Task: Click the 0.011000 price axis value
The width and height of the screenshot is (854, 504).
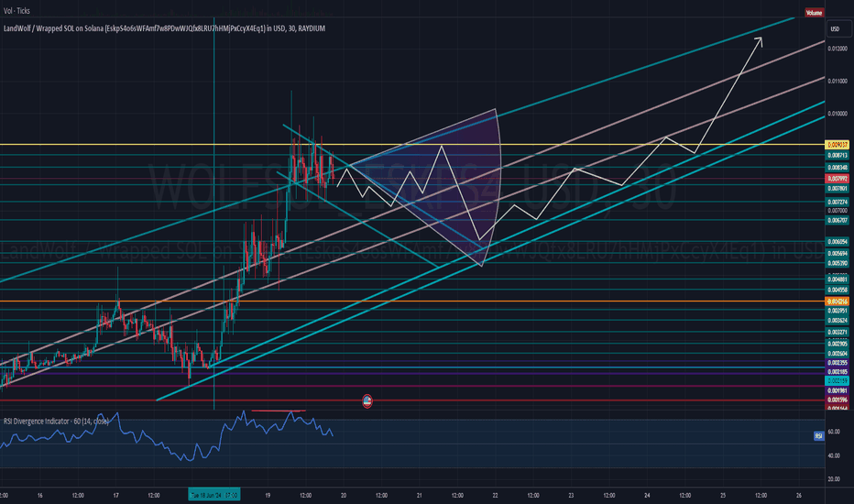Action: click(x=838, y=82)
